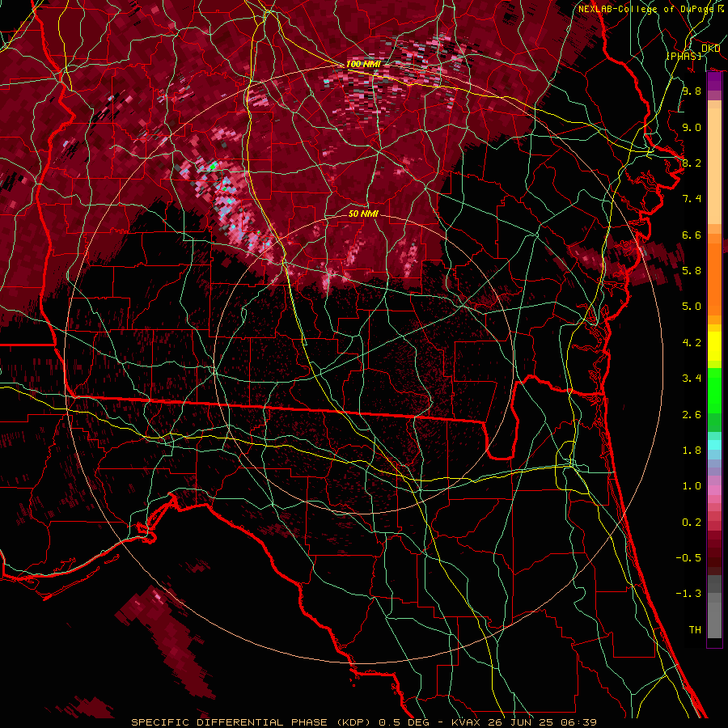Click the 7.4 value on the color scale
This screenshot has width=728, height=728.
(x=692, y=199)
